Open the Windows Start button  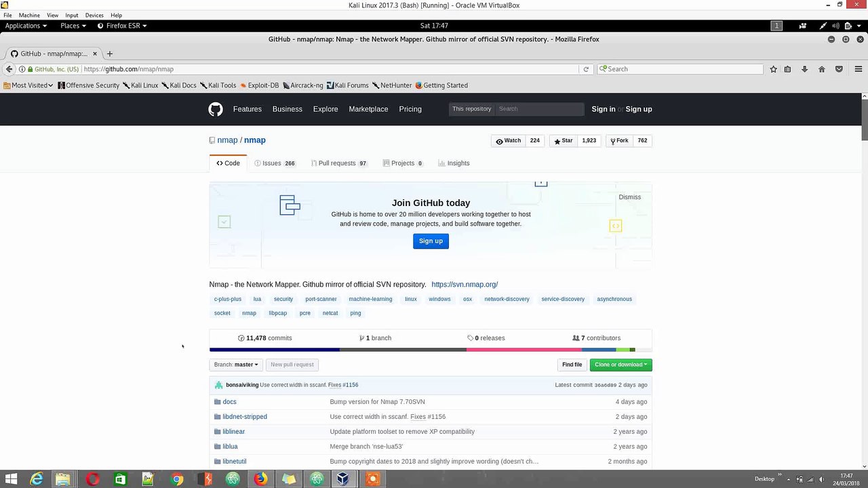pyautogui.click(x=11, y=479)
